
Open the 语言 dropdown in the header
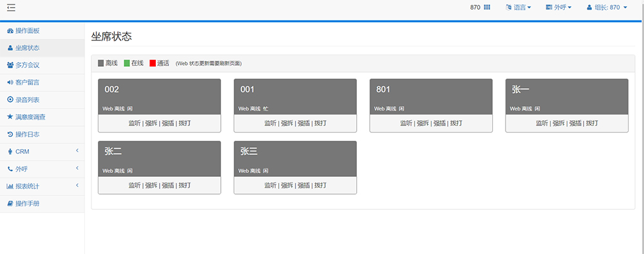click(518, 7)
